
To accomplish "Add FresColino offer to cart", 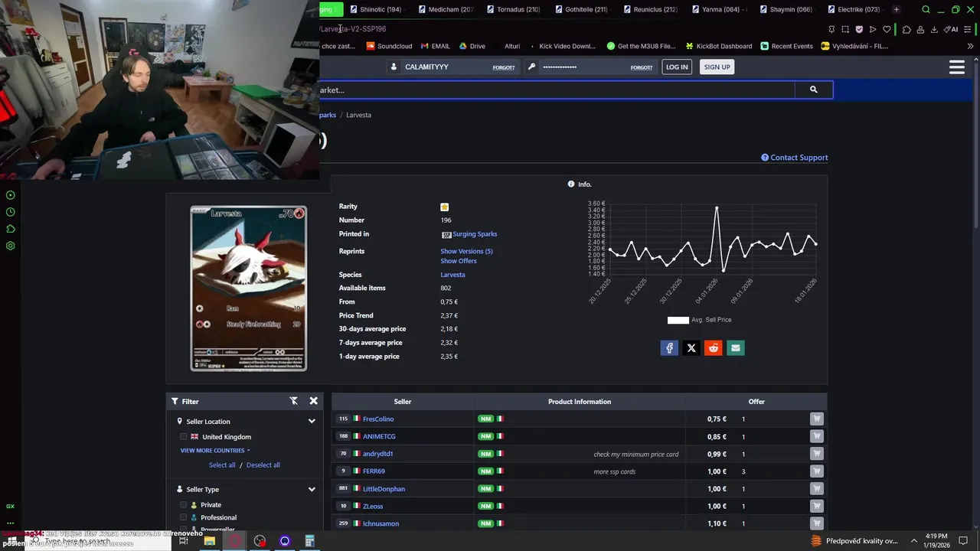I will pos(817,419).
